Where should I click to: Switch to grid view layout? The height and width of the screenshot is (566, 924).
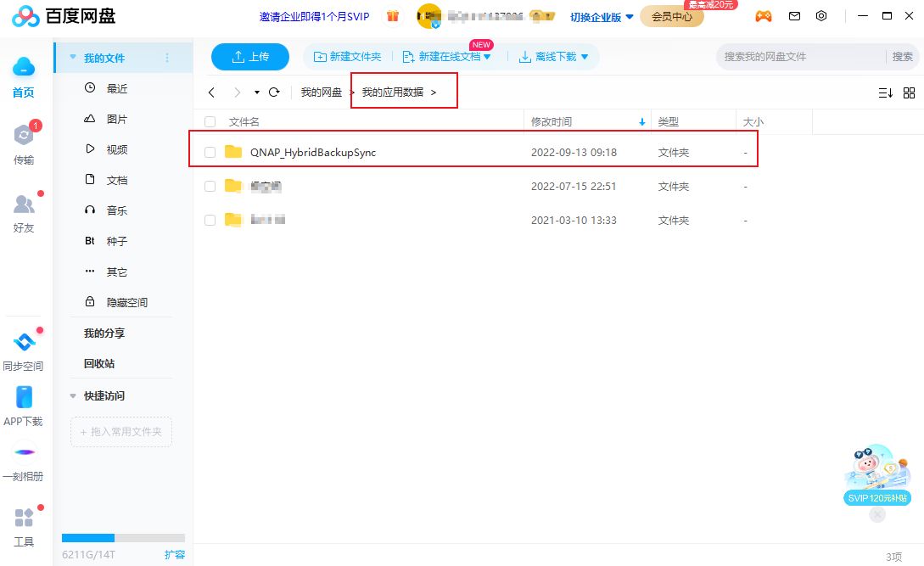point(910,93)
